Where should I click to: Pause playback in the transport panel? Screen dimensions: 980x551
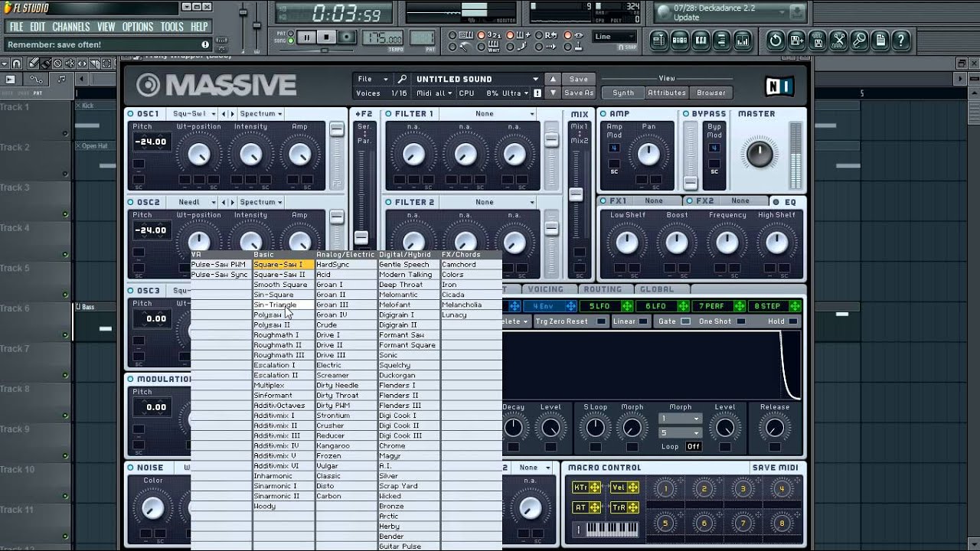click(x=306, y=37)
